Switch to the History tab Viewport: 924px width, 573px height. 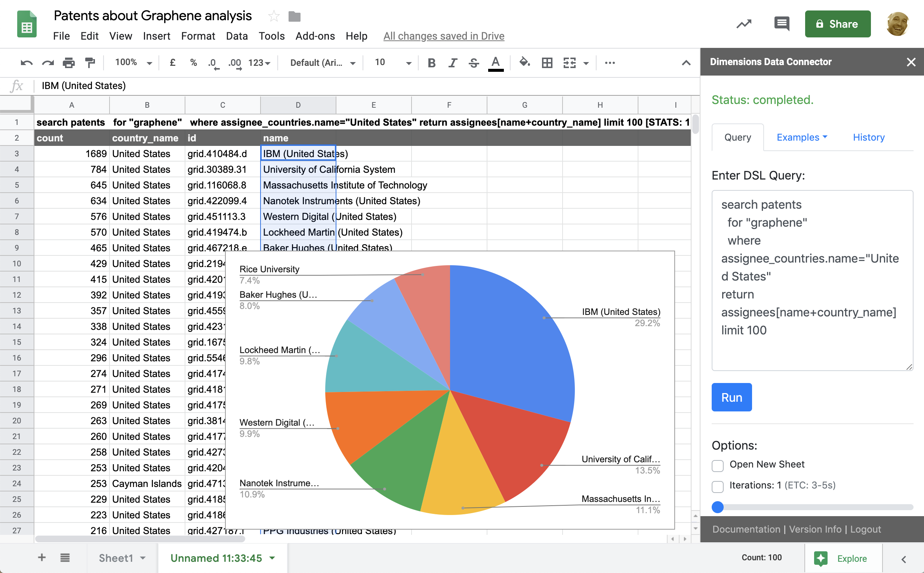pyautogui.click(x=868, y=137)
